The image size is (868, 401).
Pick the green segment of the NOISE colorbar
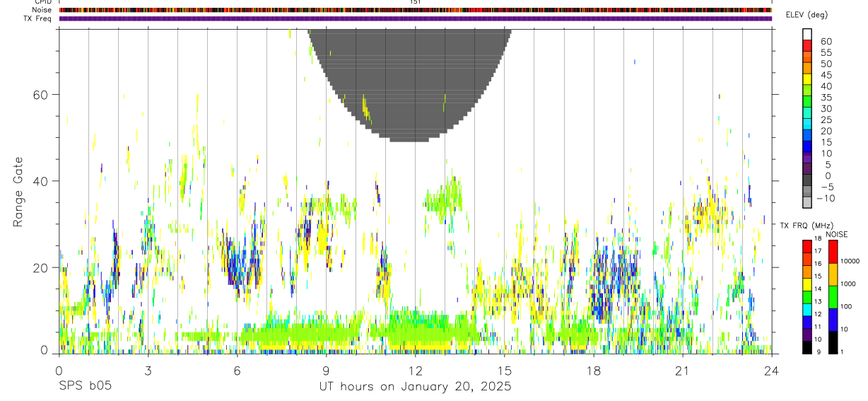click(833, 297)
